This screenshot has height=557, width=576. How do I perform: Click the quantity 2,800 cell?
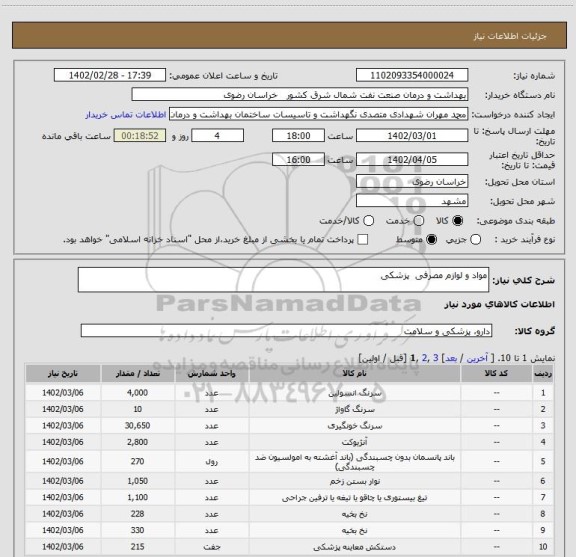(x=137, y=442)
